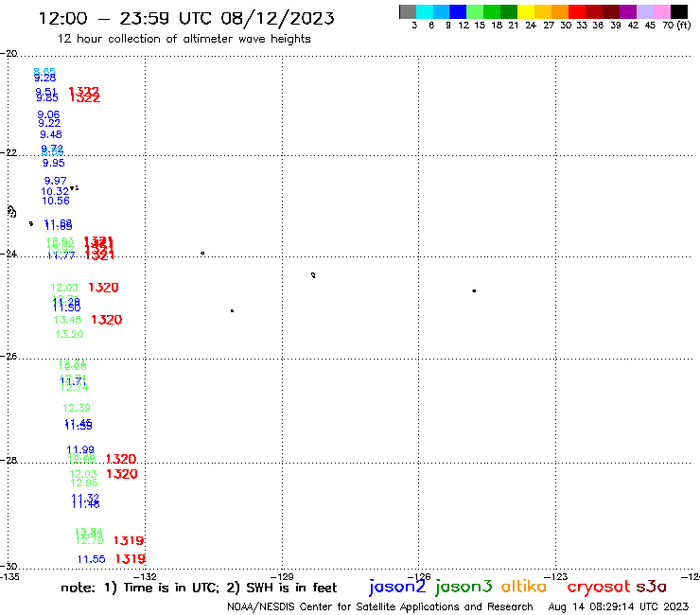This screenshot has width=700, height=615.
Task: Click the red time 1319 beside 11.55
Action: tap(131, 559)
